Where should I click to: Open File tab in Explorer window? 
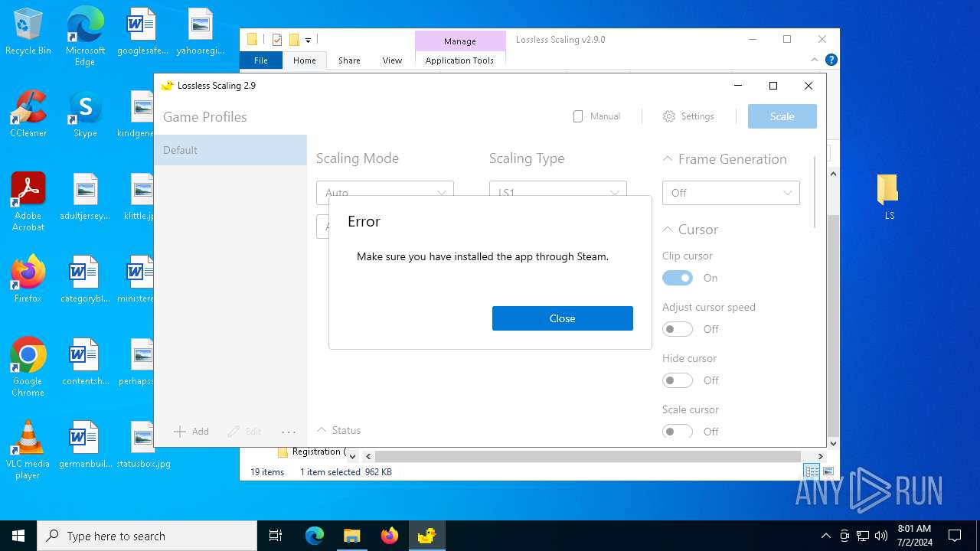(x=261, y=60)
